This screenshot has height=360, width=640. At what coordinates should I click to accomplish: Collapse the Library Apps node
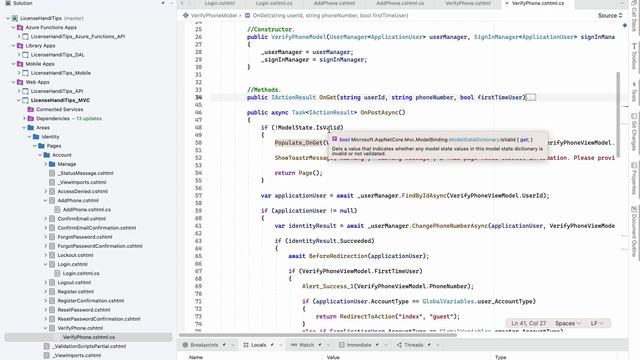coord(13,46)
